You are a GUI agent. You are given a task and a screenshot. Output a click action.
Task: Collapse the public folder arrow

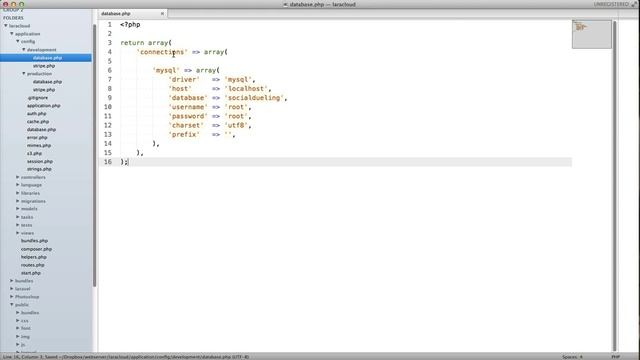pos(12,304)
